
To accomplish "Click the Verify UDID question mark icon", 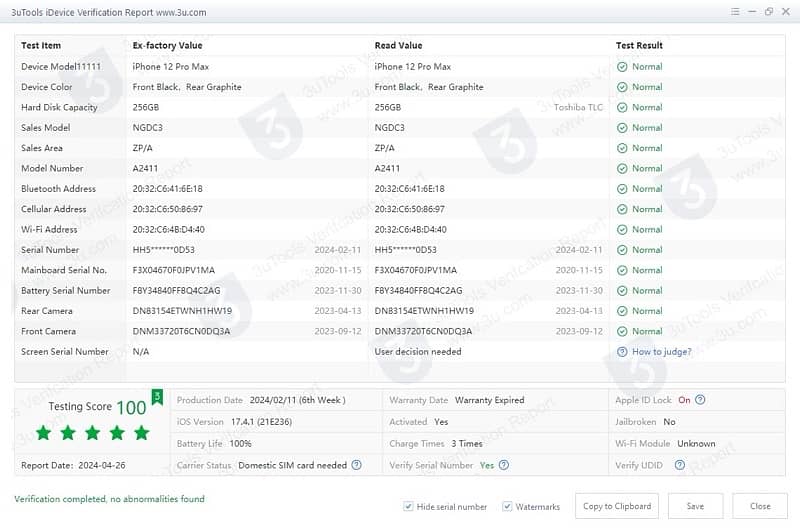I will (x=680, y=465).
